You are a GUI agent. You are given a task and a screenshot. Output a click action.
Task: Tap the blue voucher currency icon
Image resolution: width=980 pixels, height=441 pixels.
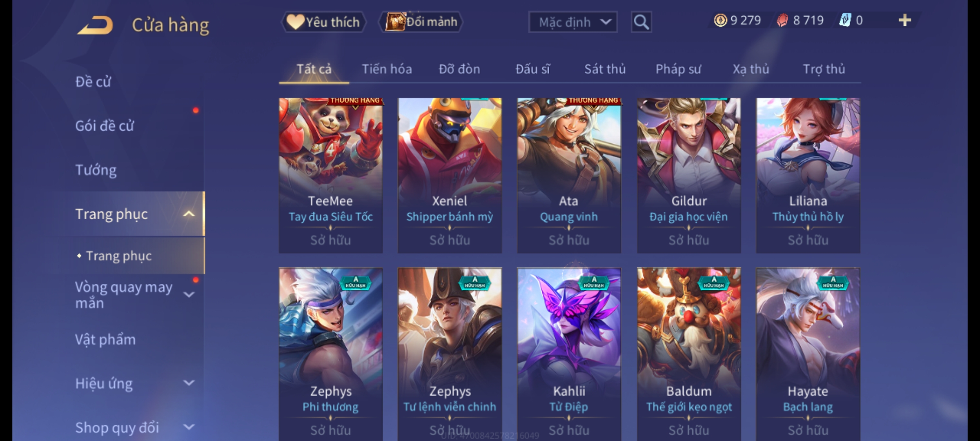[x=845, y=20]
